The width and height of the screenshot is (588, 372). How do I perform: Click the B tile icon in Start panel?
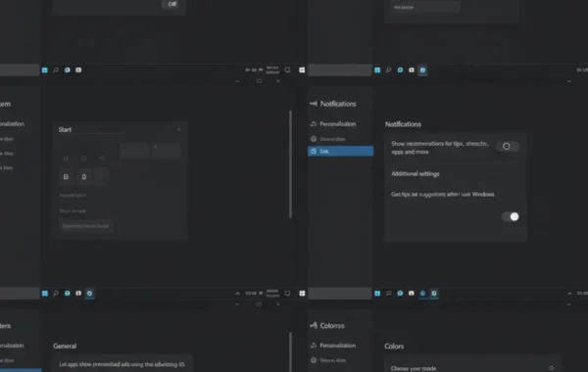[66, 177]
